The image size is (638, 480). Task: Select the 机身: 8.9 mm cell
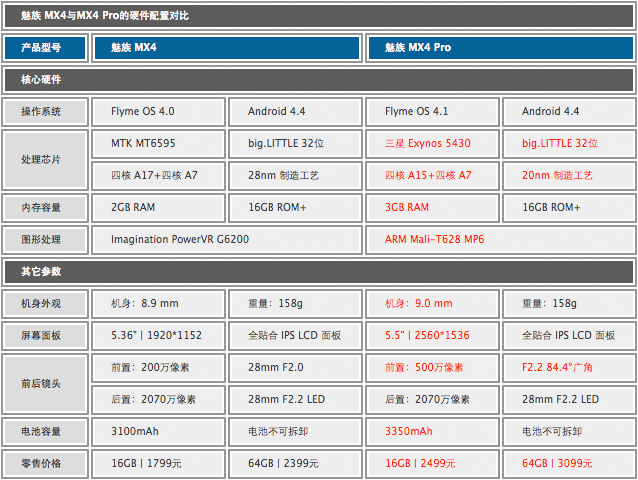tap(158, 303)
